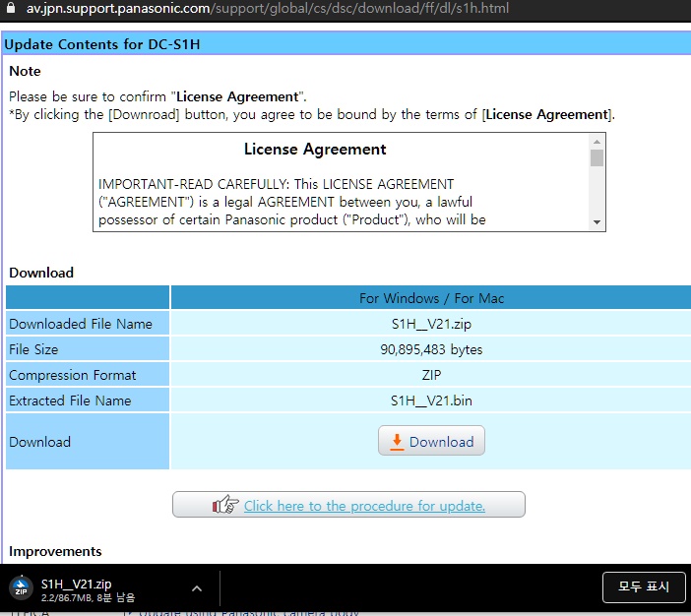This screenshot has height=616, width=691.
Task: Click the 'Improvements' heading
Action: [55, 551]
